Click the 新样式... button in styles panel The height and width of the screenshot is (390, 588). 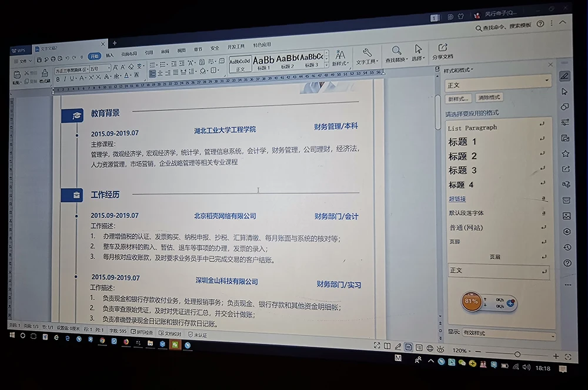click(x=458, y=99)
